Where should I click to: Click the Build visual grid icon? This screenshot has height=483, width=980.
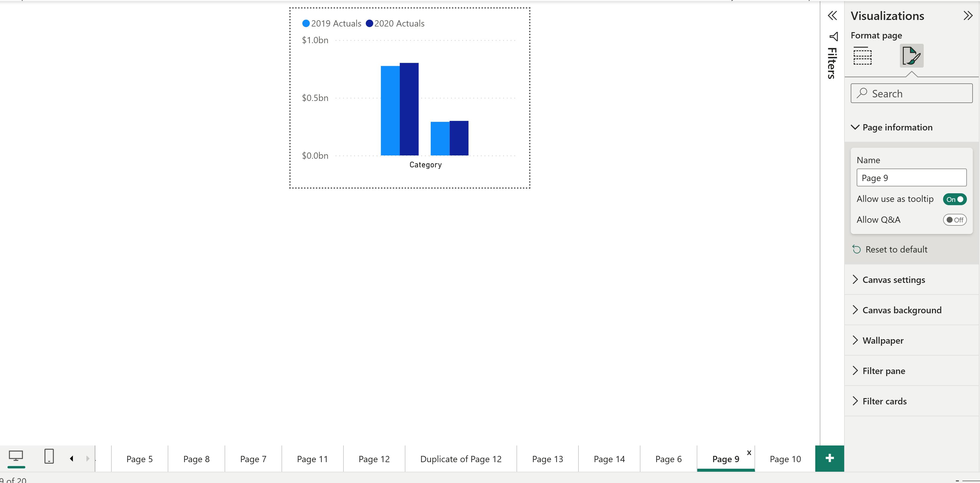862,56
